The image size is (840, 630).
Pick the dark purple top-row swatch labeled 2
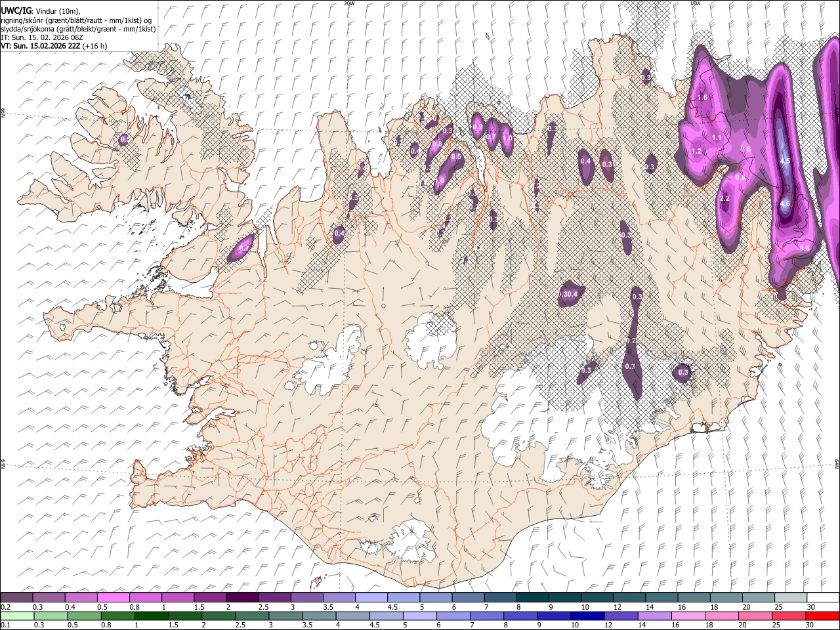coord(242,597)
